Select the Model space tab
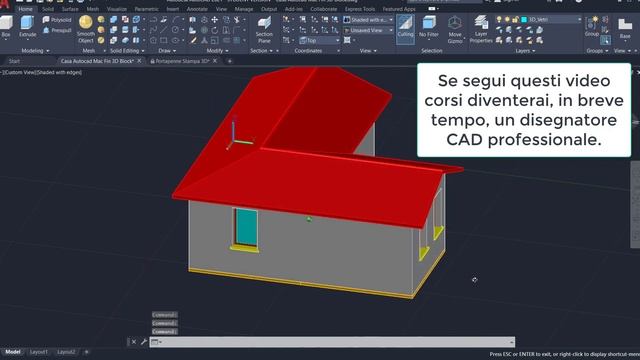640x360 pixels. click(x=13, y=352)
